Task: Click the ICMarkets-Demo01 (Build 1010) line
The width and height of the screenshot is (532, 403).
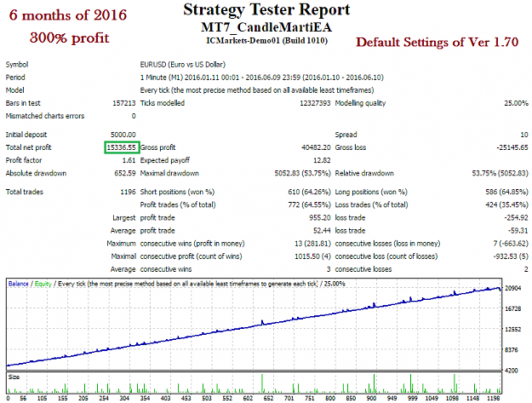Action: tap(266, 41)
